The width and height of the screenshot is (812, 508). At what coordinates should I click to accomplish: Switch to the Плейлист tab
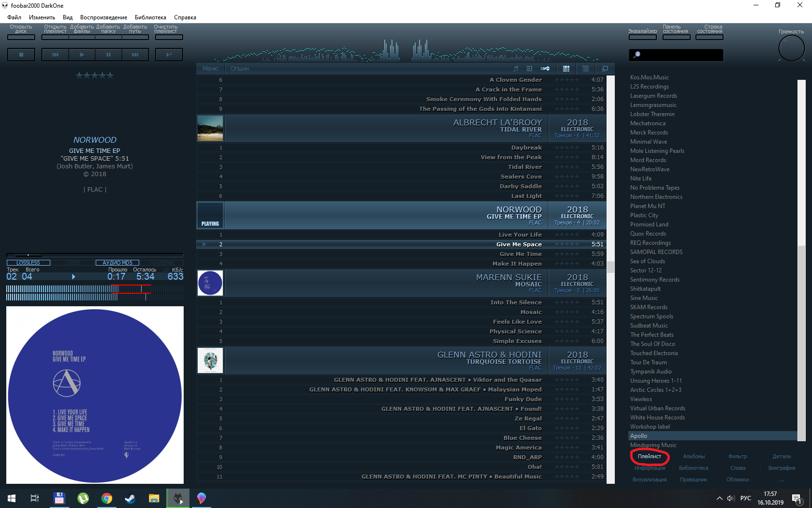650,456
